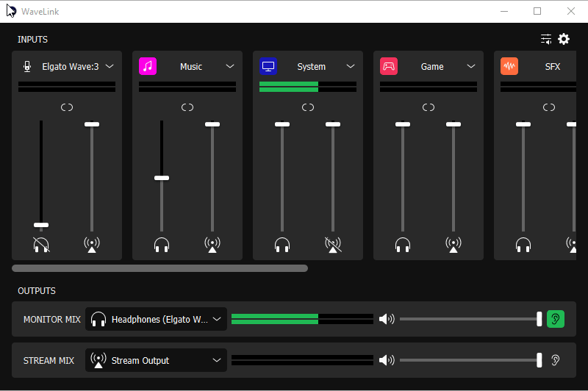Screen dimensions: 588x391
Task: Link Elgato Wave:3 faders
Action: tap(67, 107)
